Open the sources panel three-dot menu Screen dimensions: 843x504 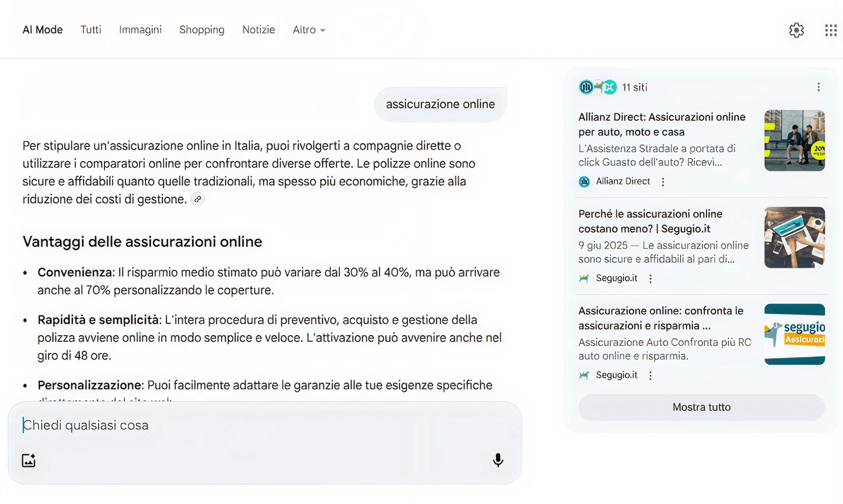(818, 87)
